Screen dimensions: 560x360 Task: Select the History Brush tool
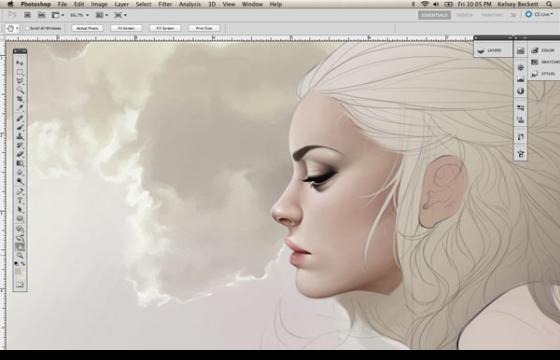tap(20, 145)
